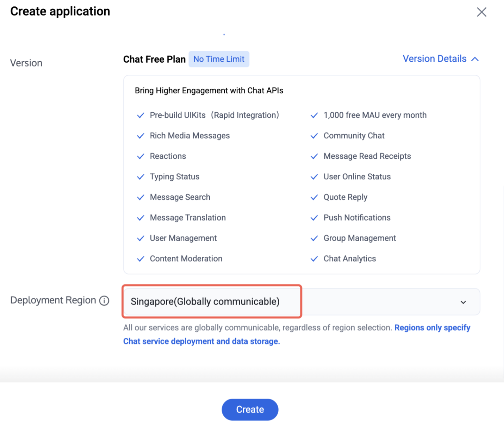This screenshot has height=429, width=504.
Task: Open the Deployment Region dropdown arrow
Action: click(463, 302)
